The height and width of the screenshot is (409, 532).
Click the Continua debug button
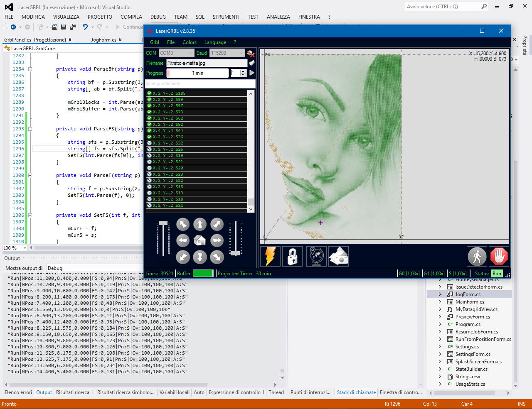point(130,27)
